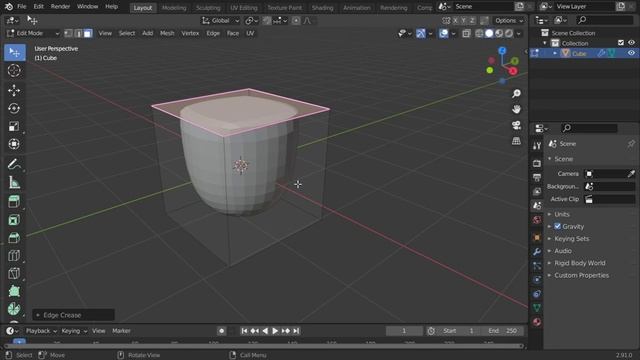Image resolution: width=640 pixels, height=360 pixels.
Task: Jump to the first frame
Action: point(244,331)
